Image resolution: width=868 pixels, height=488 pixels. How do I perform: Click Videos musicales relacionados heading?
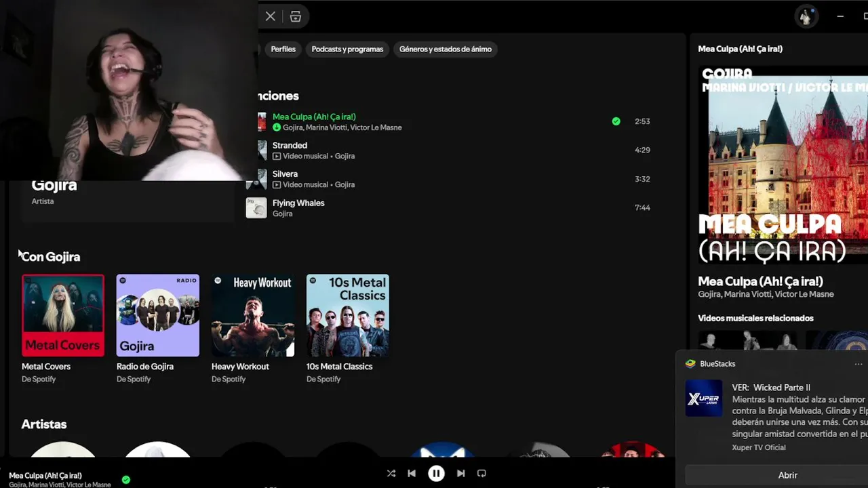tap(755, 318)
